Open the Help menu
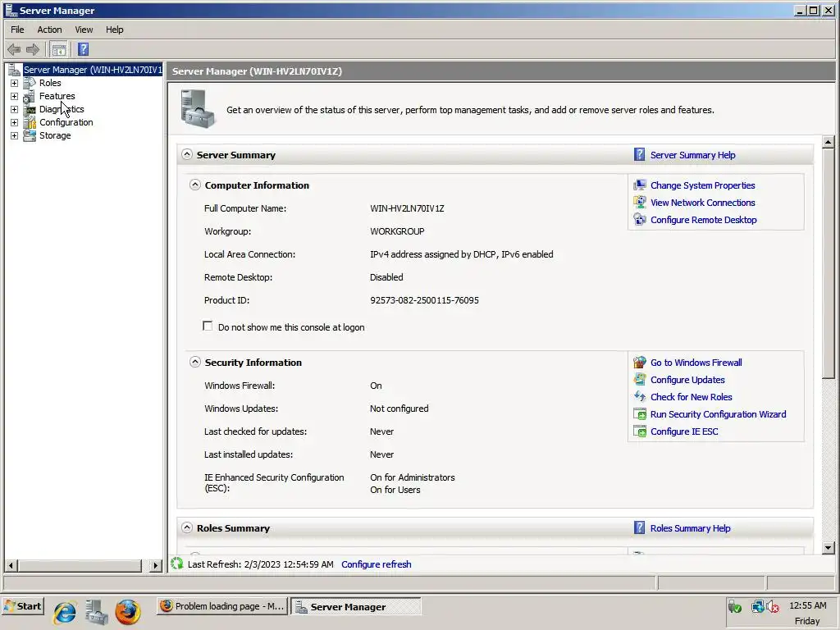The width and height of the screenshot is (840, 630). tap(114, 30)
